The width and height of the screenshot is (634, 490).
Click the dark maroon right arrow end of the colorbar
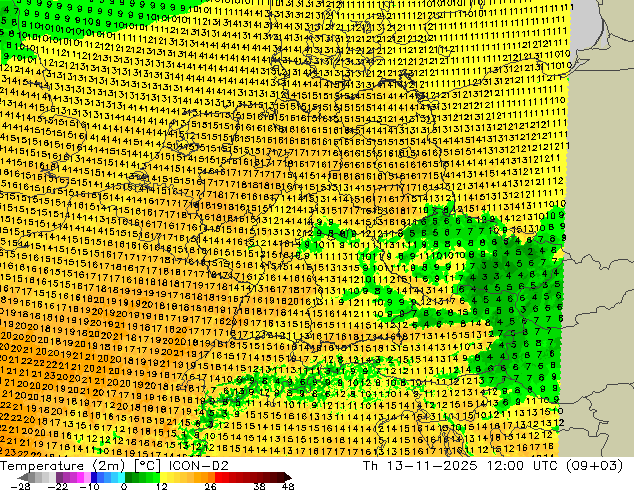[x=288, y=477]
